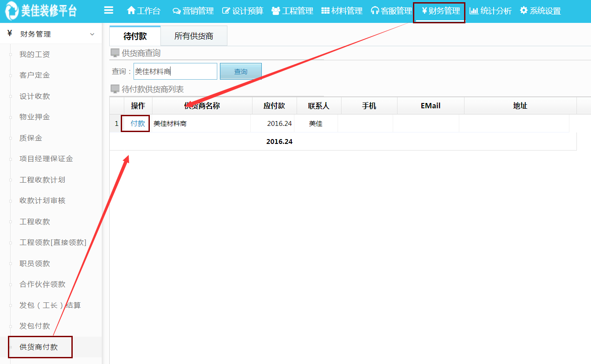Focus the supplier query input field
The width and height of the screenshot is (591, 364).
click(175, 71)
